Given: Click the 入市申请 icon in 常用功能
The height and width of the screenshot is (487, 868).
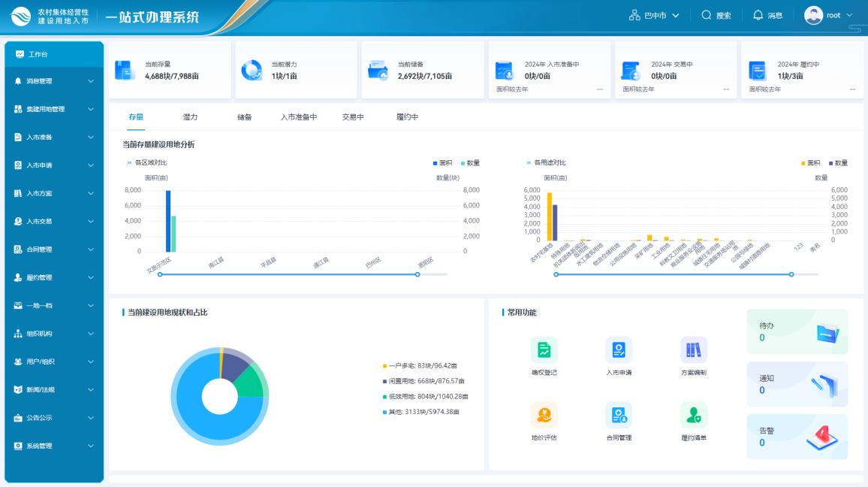Looking at the screenshot, I should 619,349.
